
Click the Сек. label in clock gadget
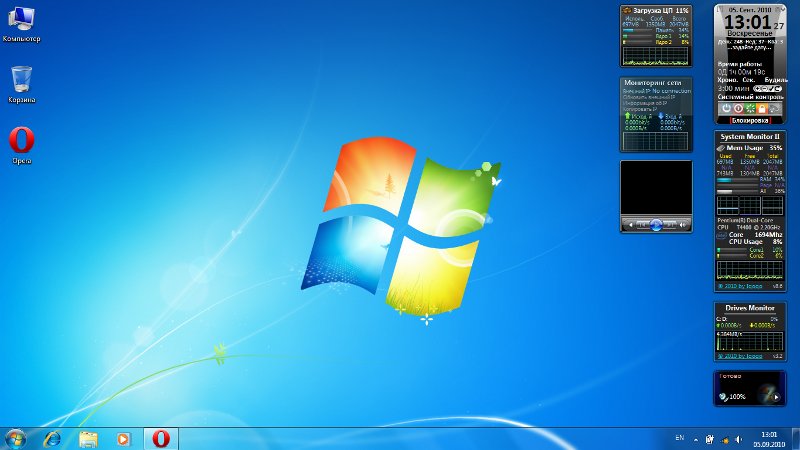click(x=748, y=80)
